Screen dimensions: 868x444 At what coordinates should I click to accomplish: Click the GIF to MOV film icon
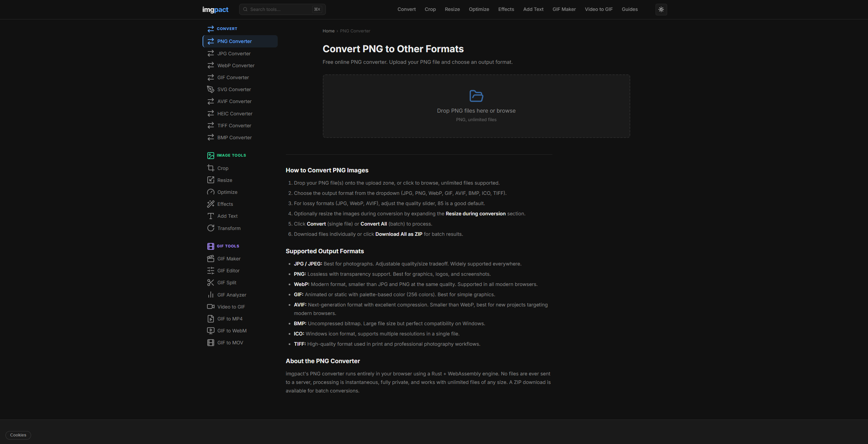211,343
